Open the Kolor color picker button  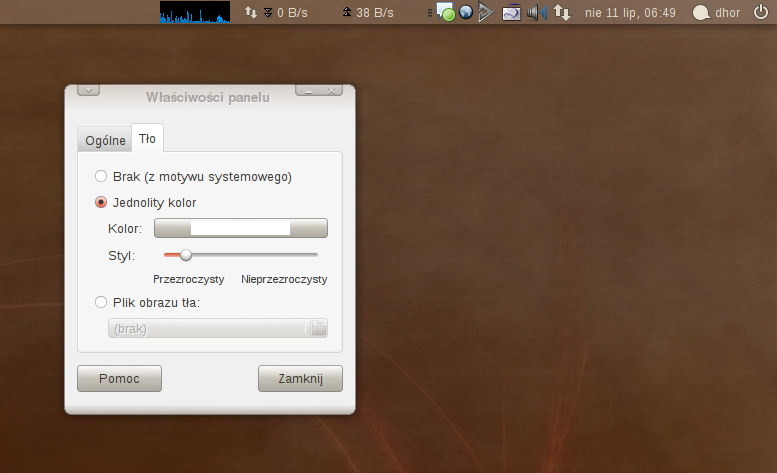[241, 228]
